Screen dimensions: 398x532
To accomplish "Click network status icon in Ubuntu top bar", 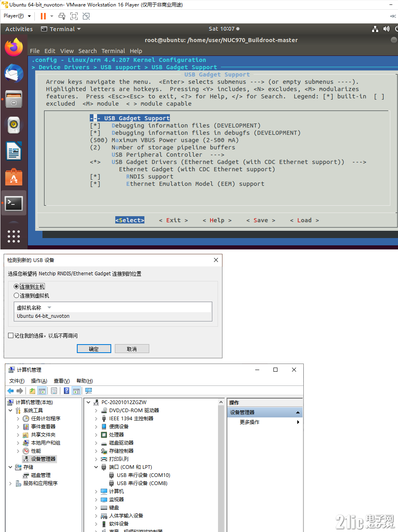I will pos(375,29).
